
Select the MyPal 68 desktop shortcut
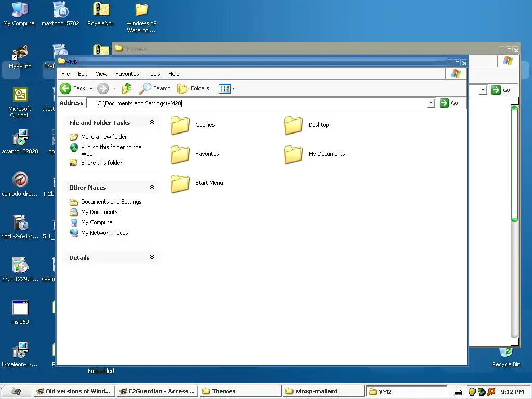[20, 57]
